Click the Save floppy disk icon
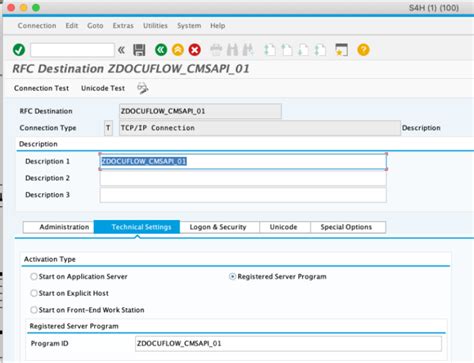 [139, 50]
